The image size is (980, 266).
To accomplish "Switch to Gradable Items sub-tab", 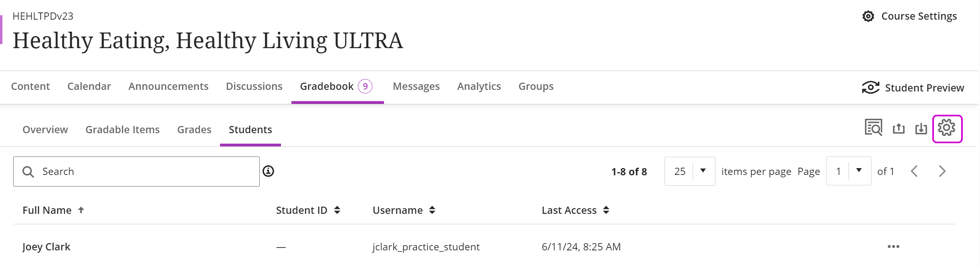I will (123, 130).
